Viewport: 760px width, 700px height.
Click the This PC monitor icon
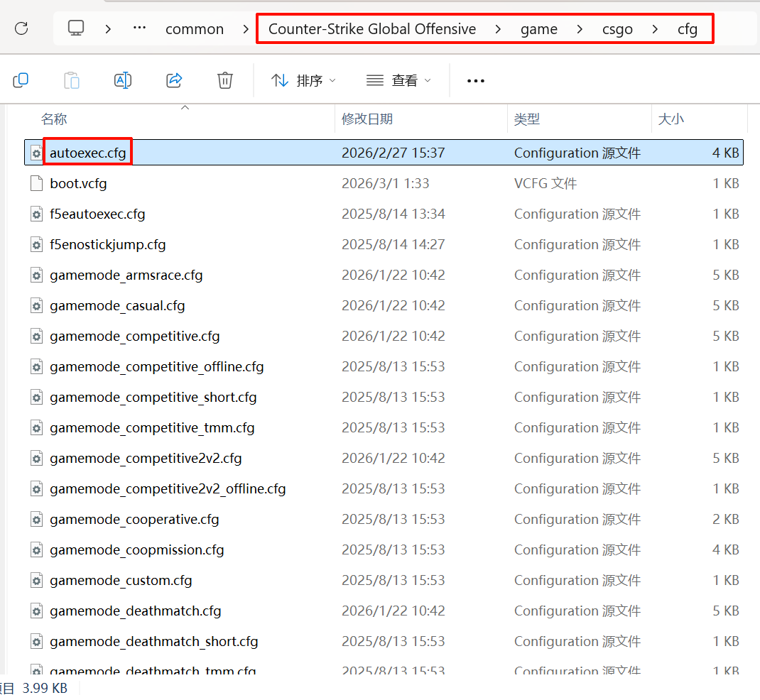coord(75,28)
